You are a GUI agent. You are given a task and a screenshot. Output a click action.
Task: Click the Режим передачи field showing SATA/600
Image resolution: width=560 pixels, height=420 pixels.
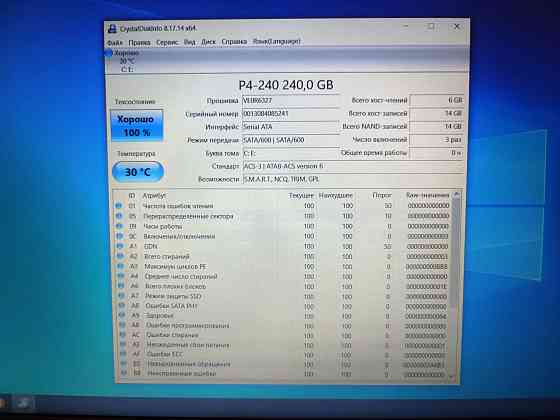[290, 140]
